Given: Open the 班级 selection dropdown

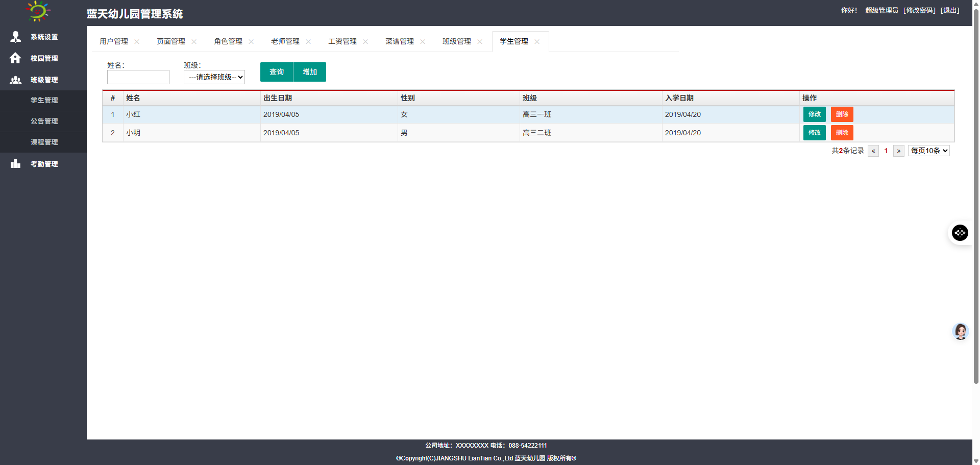Looking at the screenshot, I should (214, 77).
